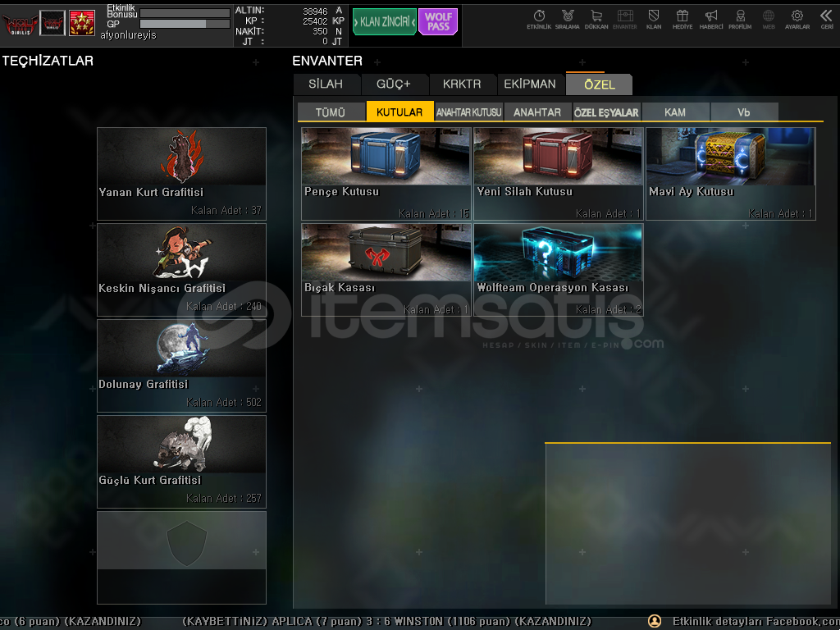
Task: Open the Wolf Pass button
Action: [x=438, y=22]
